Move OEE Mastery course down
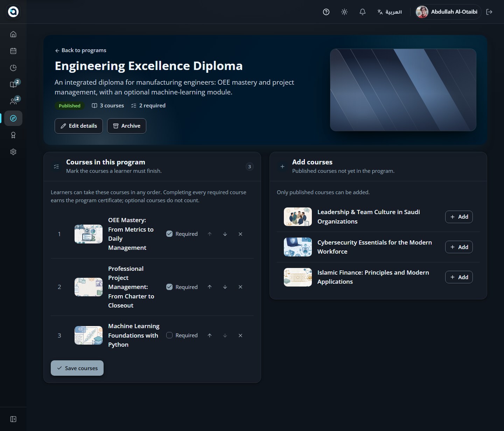Screen dimensions: 504x431 pyautogui.click(x=225, y=234)
